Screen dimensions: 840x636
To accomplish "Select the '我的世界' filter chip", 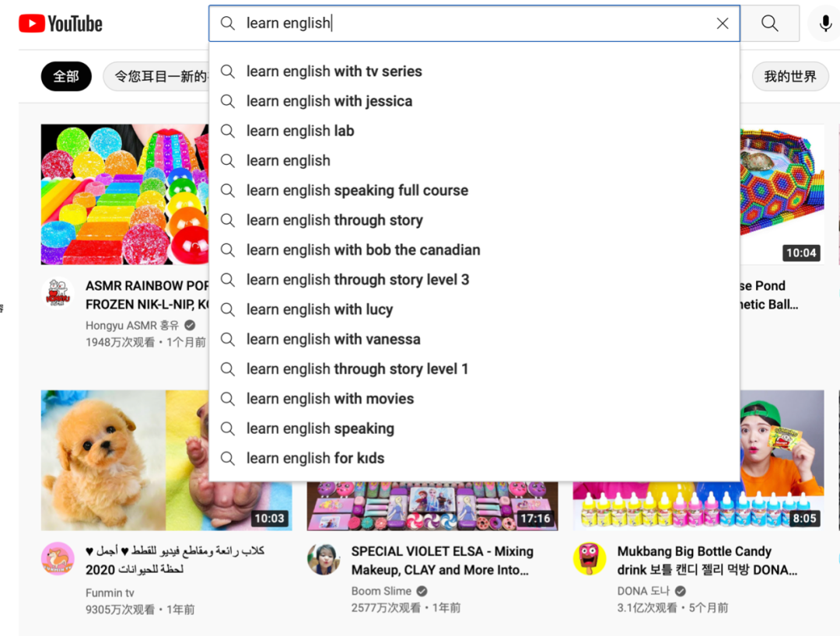I will pyautogui.click(x=790, y=76).
